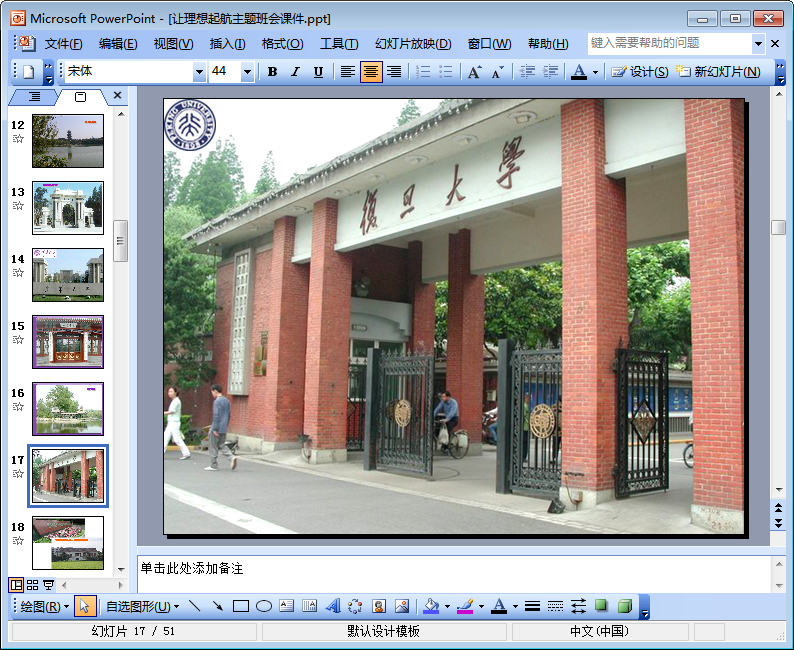Select slide 12 thumbnail
794x650 pixels.
68,141
